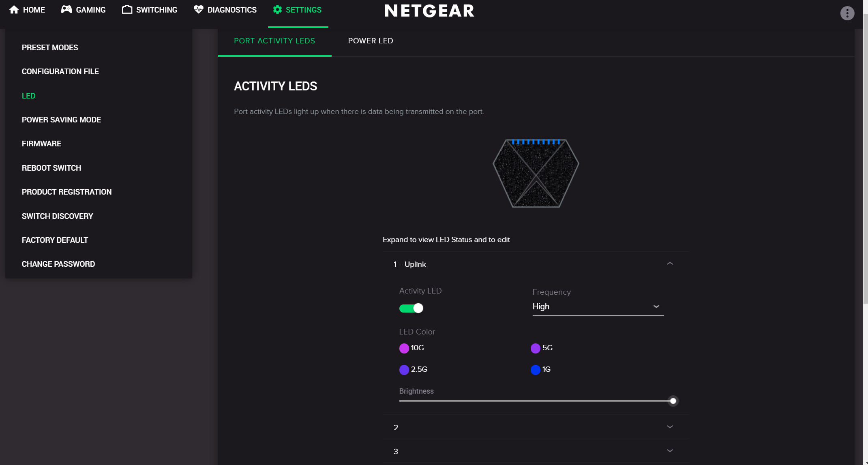Select the Settings gear icon
The width and height of the screenshot is (868, 465).
pyautogui.click(x=278, y=9)
